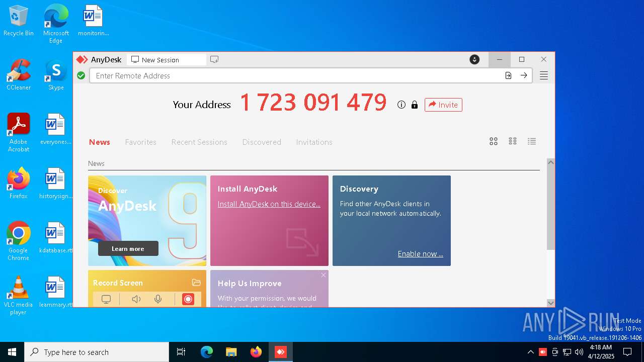
Task: Click green connection status checkmark
Action: tap(81, 75)
